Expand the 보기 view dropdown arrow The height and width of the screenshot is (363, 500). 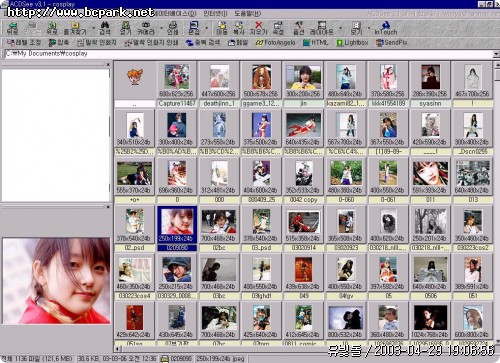[369, 28]
